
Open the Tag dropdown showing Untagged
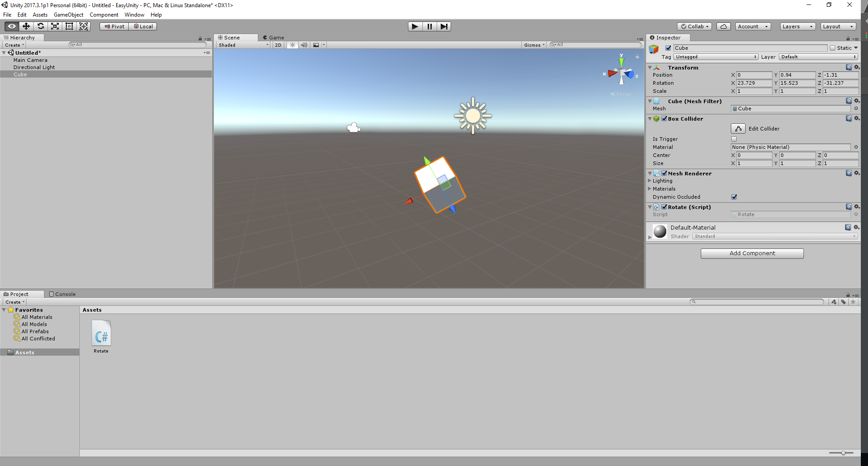715,57
